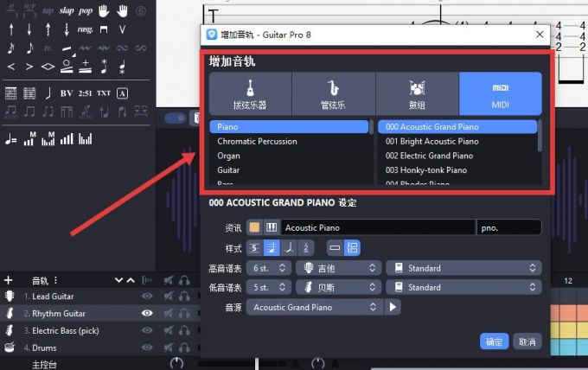Change the 6 st. string count stepper

pos(269,268)
